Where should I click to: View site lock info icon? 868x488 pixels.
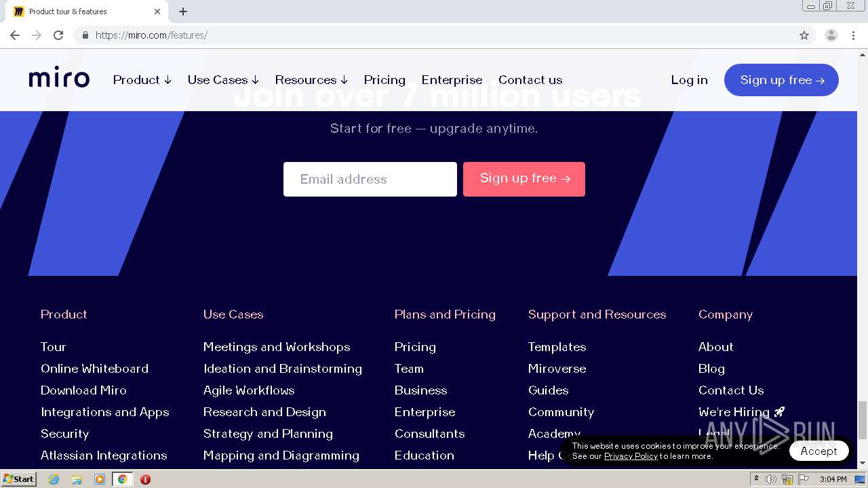85,35
